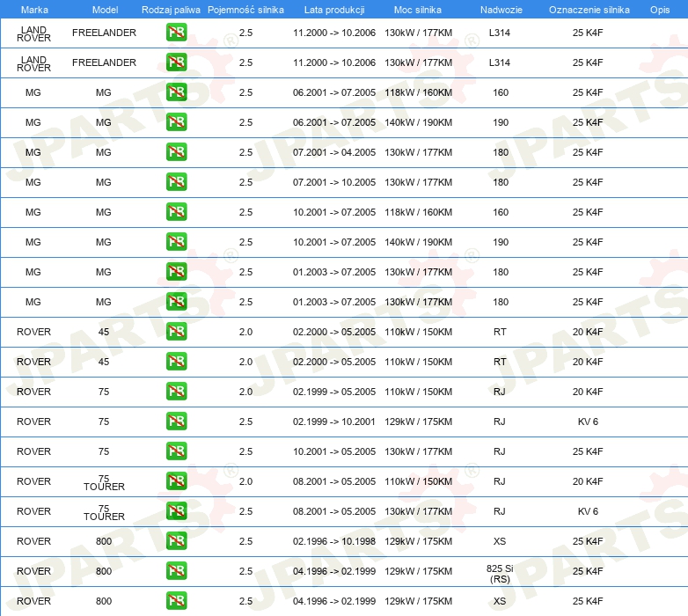Click the fuel icon in the MG 10.2001 118kW row
This screenshot has width=688, height=616.
point(176,211)
